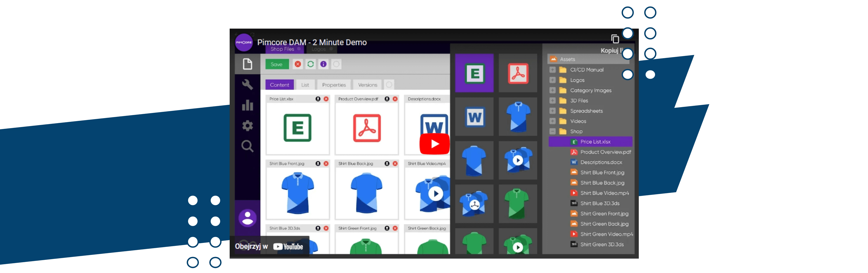Select the Word document tile in middle grid
Screen dimensions: 868x273
point(474,117)
